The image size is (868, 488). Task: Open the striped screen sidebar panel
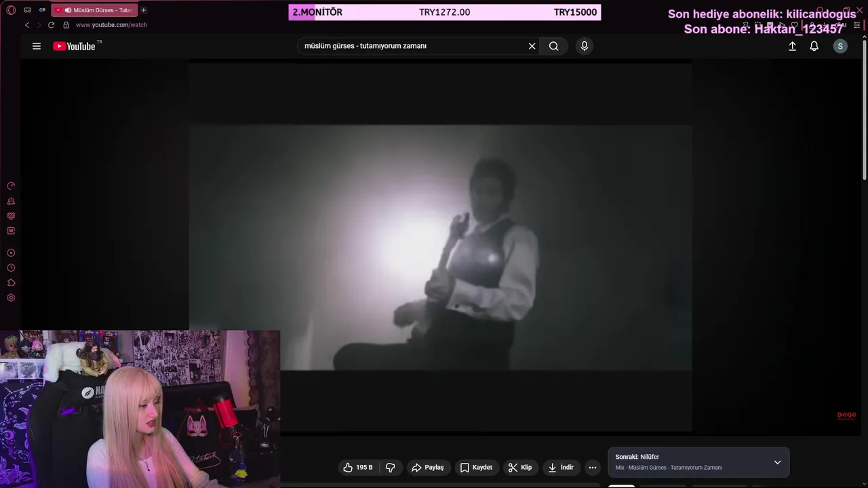pyautogui.click(x=11, y=216)
